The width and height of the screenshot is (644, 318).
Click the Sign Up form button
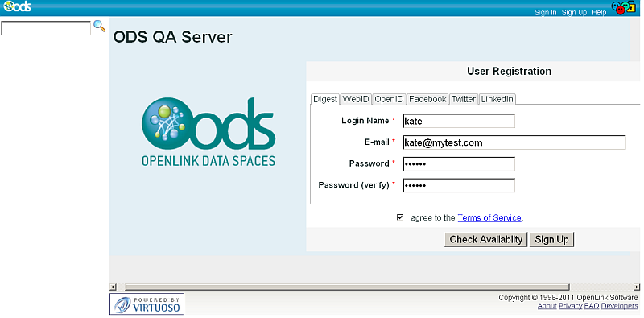point(551,240)
